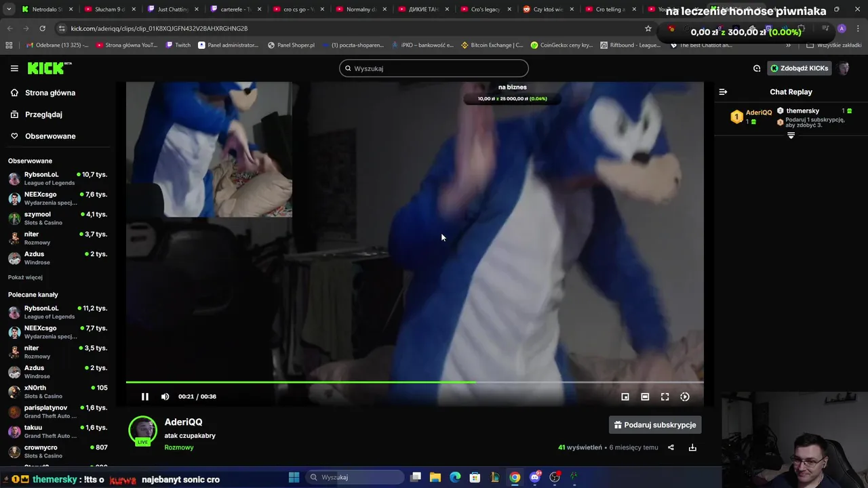Screen dimensions: 868x488
Task: Open the chat bubble icon beside Zdobądź KICKs
Action: 757,68
